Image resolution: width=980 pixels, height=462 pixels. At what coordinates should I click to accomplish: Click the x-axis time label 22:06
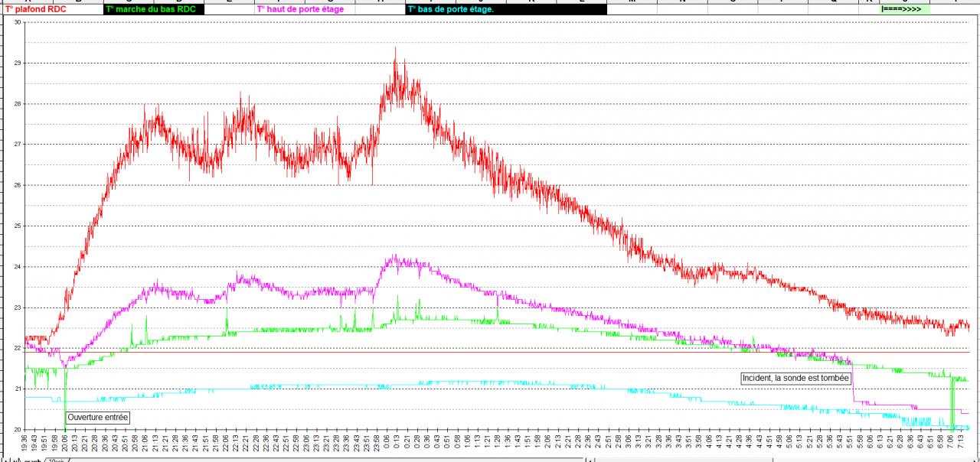point(227,443)
